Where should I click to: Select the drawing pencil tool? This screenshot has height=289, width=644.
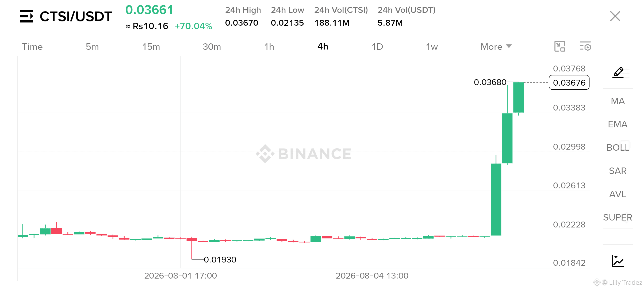click(x=618, y=72)
